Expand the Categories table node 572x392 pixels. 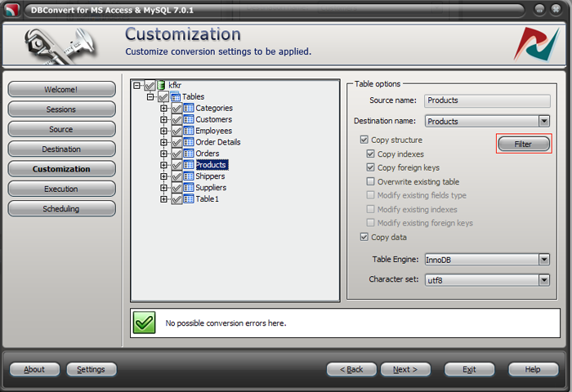point(163,109)
